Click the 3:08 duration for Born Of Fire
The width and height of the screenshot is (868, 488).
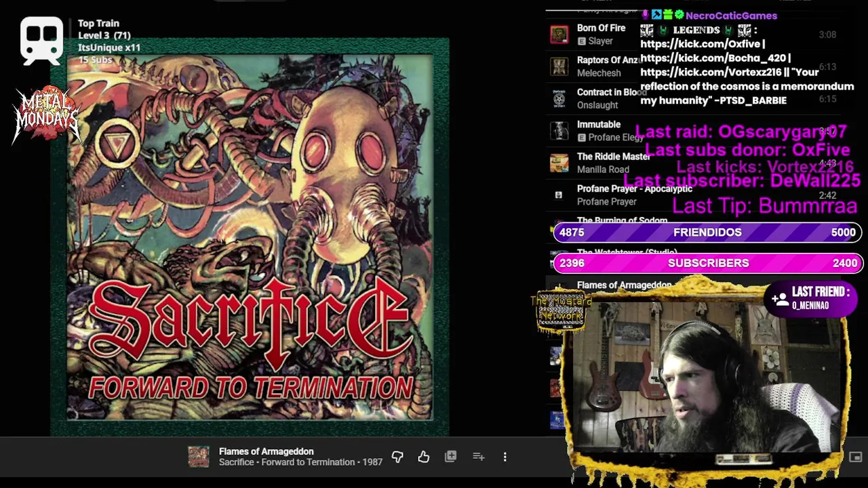(x=827, y=35)
